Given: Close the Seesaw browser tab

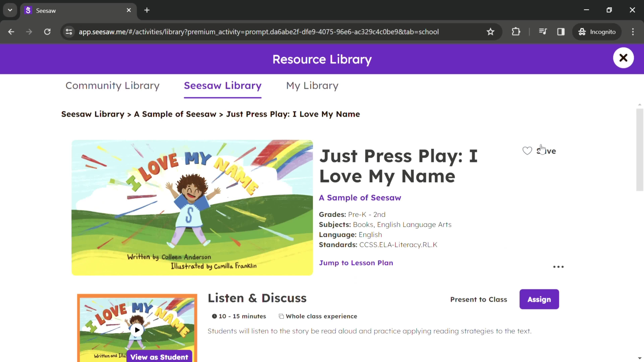Looking at the screenshot, I should (x=129, y=10).
